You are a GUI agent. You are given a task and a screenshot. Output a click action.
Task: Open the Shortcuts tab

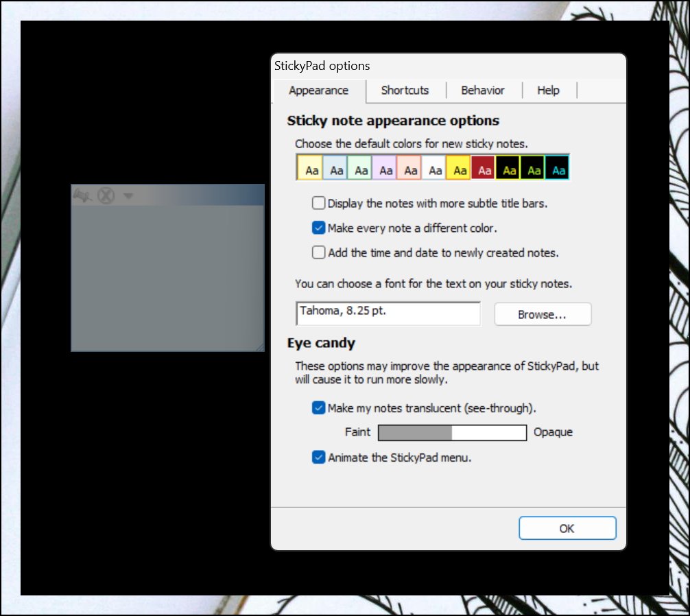point(405,90)
